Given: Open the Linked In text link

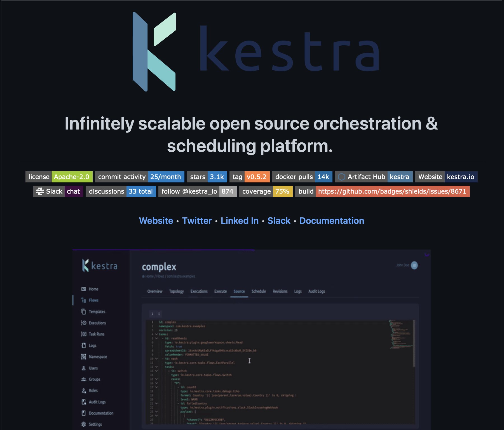Looking at the screenshot, I should (240, 221).
